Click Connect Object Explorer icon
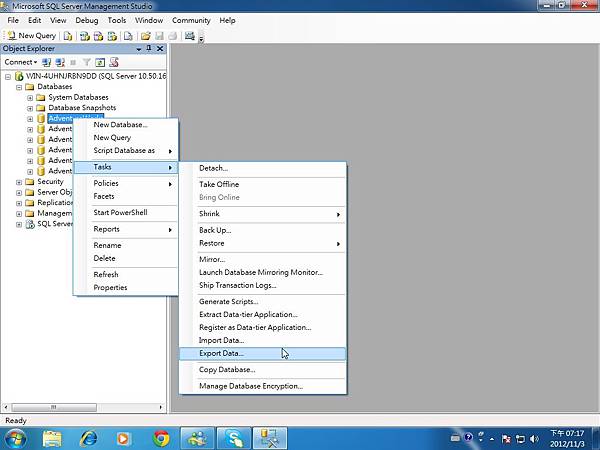 pos(47,62)
